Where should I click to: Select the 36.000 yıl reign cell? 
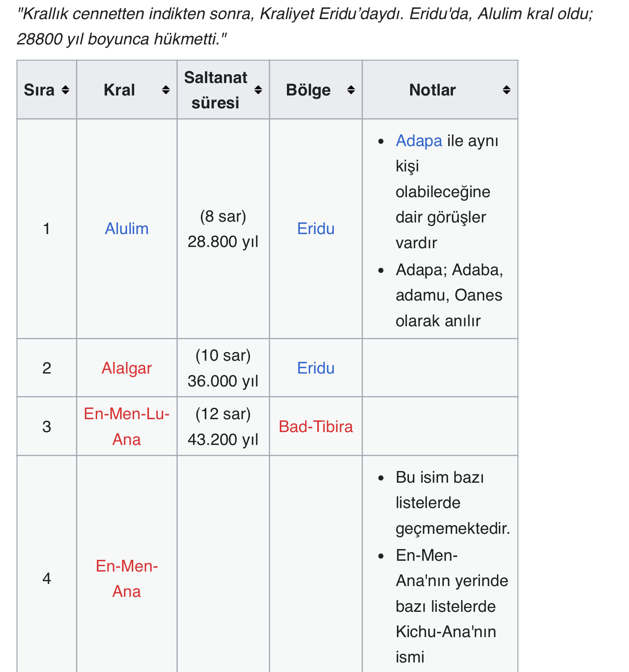click(223, 381)
